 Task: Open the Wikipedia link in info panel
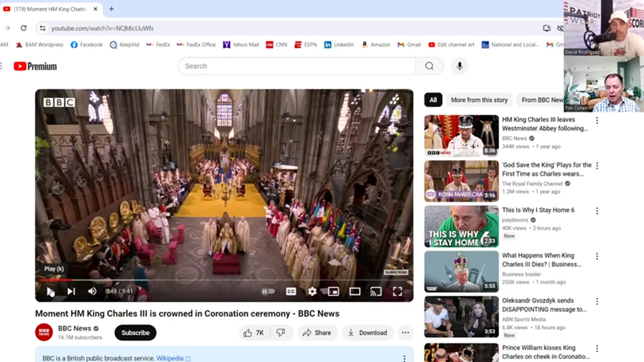(173, 358)
